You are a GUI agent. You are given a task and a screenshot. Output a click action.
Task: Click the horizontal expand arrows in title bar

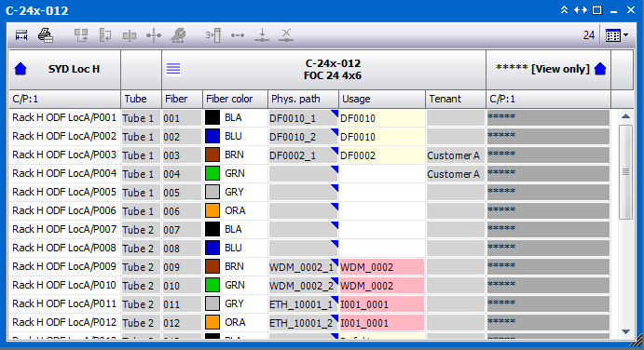pos(581,10)
